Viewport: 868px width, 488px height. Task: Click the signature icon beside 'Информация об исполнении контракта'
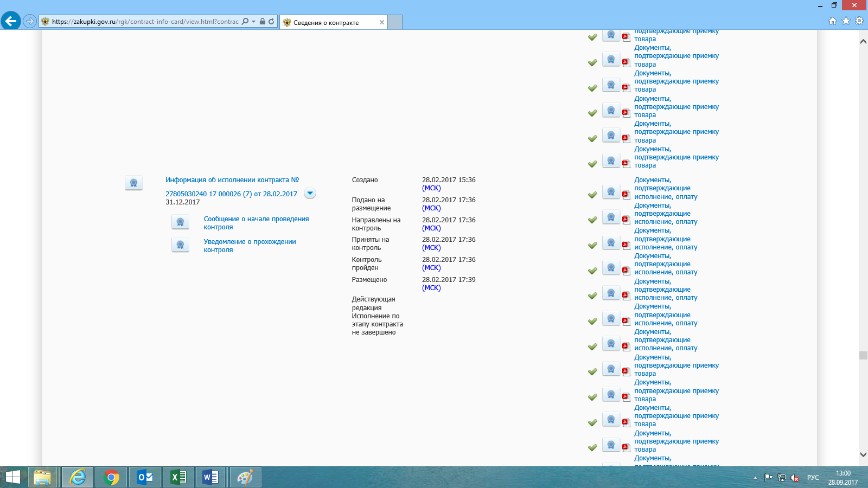tap(133, 183)
